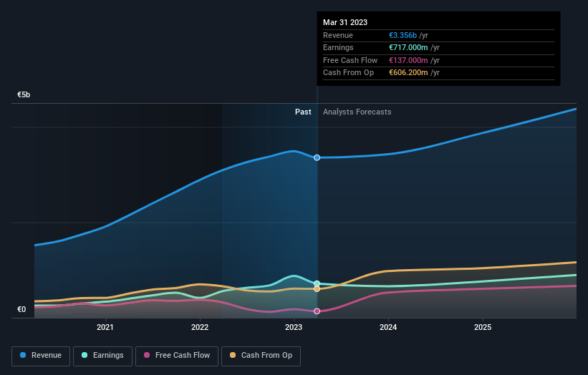Image resolution: width=588 pixels, height=375 pixels.
Task: Click the €3.356b revenue value in tooltip
Action: pos(403,35)
